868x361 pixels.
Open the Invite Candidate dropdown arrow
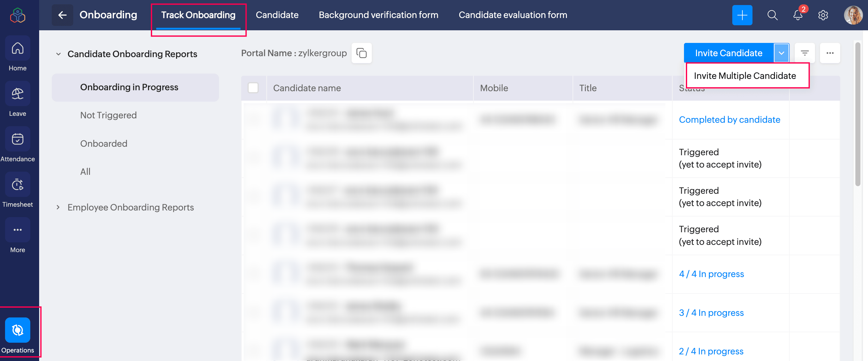point(781,53)
